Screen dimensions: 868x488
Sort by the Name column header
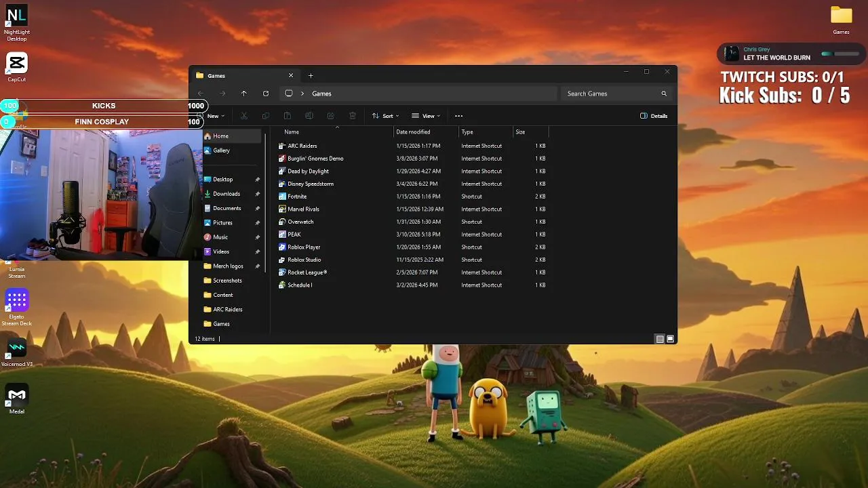pos(337,132)
